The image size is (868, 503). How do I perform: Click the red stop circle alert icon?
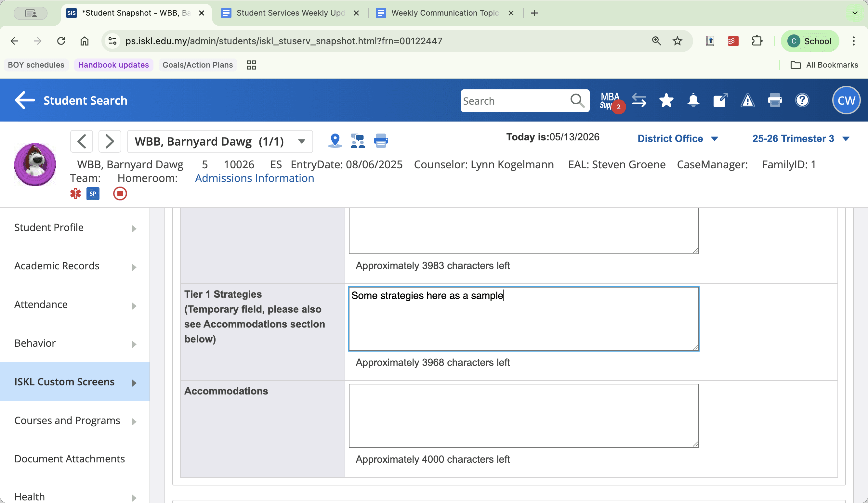coord(120,193)
